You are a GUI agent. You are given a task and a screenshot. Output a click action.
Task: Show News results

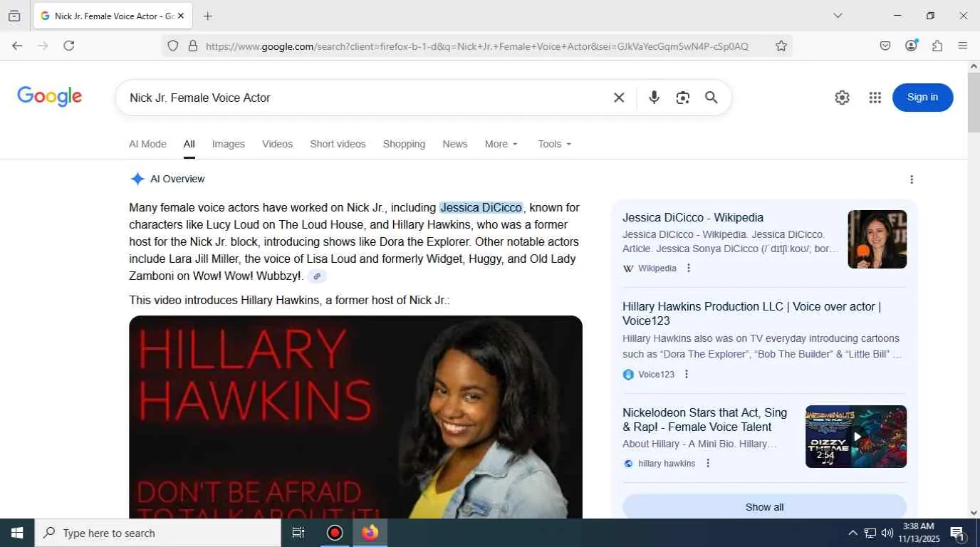pyautogui.click(x=455, y=144)
